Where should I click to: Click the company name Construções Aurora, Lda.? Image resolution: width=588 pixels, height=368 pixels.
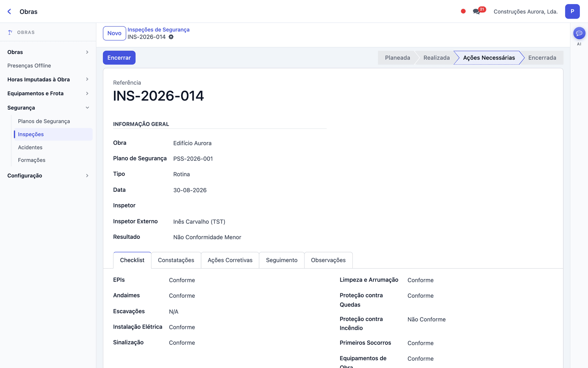(526, 11)
